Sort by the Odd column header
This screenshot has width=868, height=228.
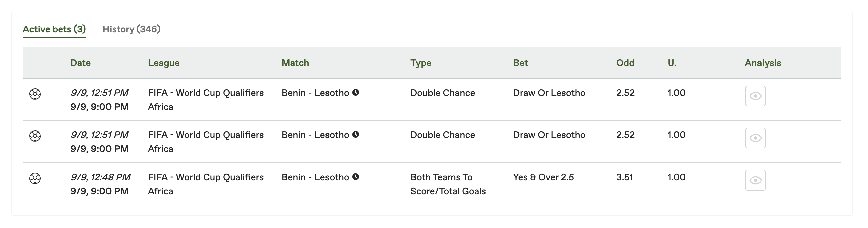tap(625, 63)
